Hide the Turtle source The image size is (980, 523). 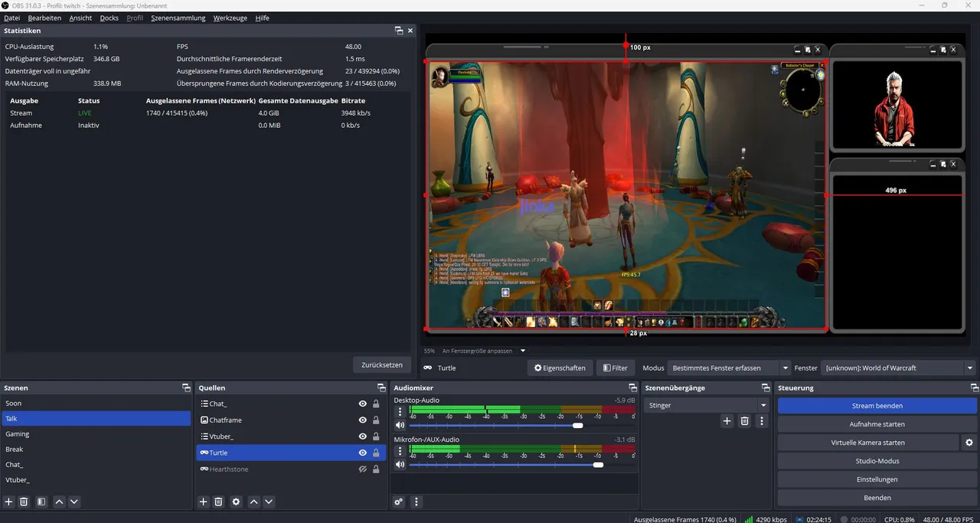[x=363, y=453]
